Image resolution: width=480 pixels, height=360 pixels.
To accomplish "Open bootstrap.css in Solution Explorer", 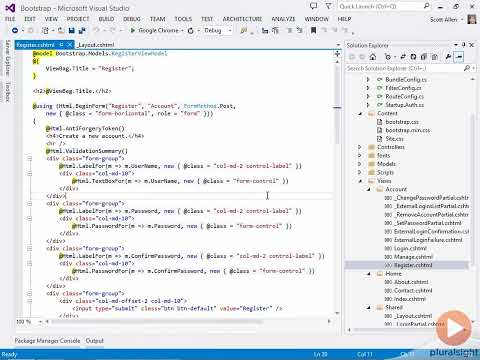I will 402,122.
